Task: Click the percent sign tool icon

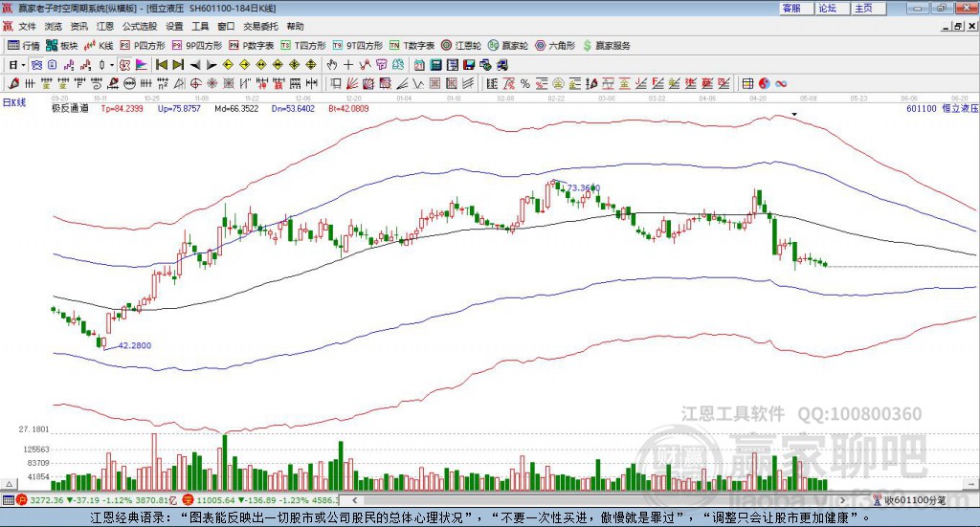Action: click(525, 83)
